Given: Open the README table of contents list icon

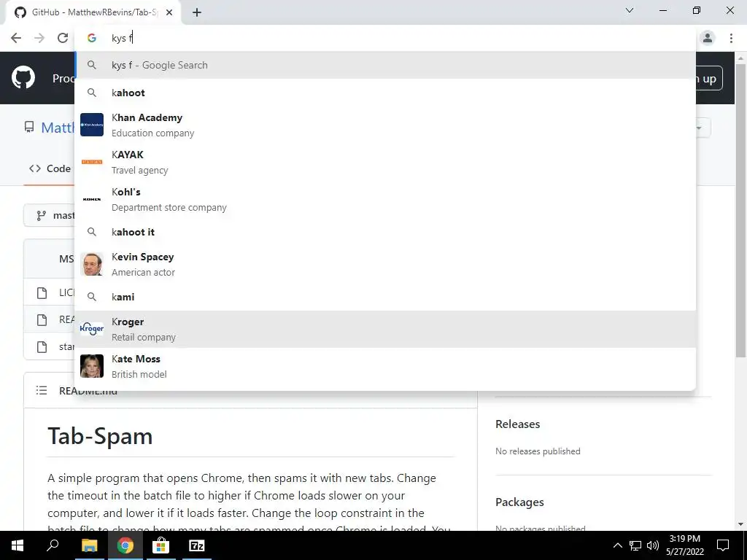Looking at the screenshot, I should click(42, 391).
